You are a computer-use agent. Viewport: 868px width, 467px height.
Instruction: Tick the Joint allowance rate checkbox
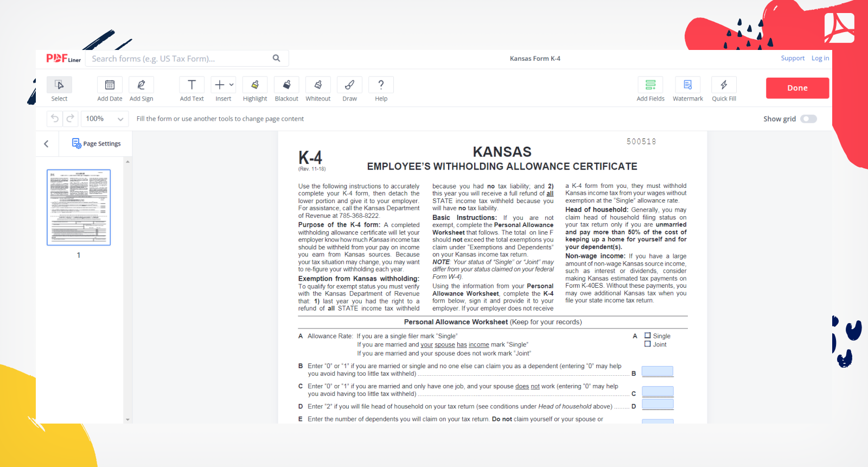648,344
